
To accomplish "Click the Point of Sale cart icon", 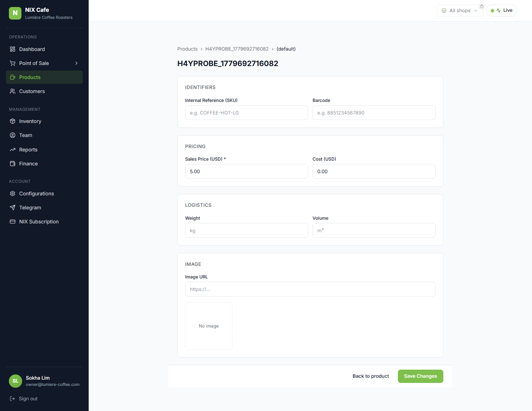I will click(x=13, y=63).
